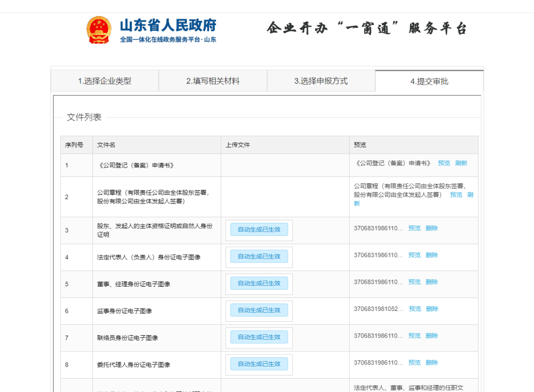534x392 pixels.
Task: Preview the 公司章程 document
Action: [x=456, y=195]
